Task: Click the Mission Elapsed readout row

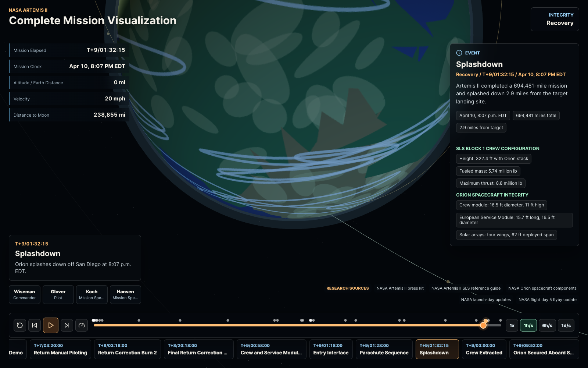Action: pos(69,50)
